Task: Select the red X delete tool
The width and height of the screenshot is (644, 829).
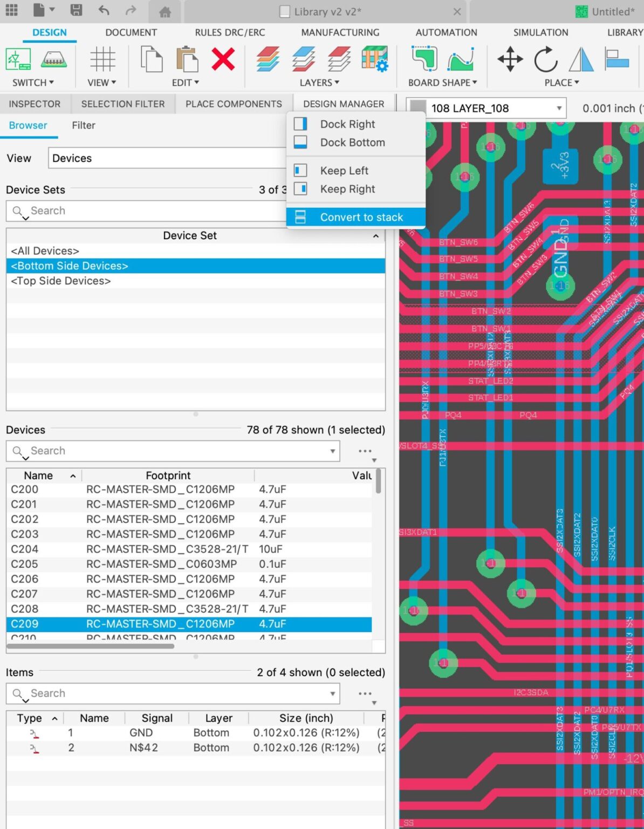Action: pyautogui.click(x=222, y=59)
